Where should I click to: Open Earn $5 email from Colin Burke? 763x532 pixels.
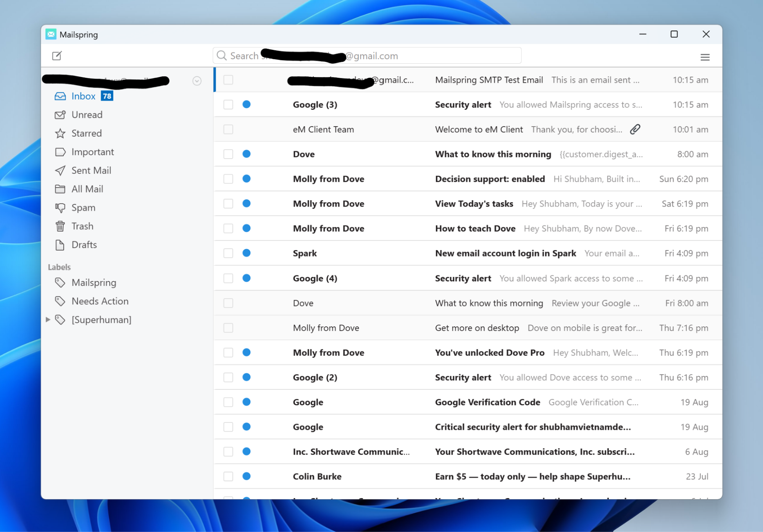click(468, 476)
